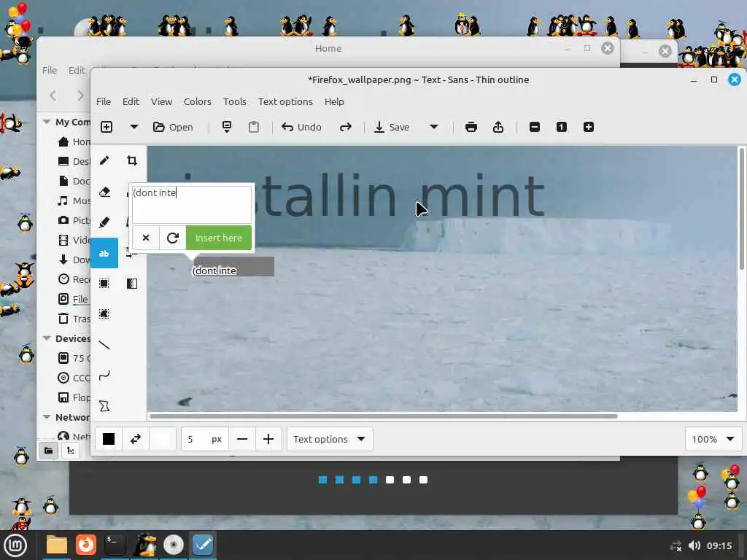Open the View menu
Image resolution: width=747 pixels, height=560 pixels.
pos(161,102)
